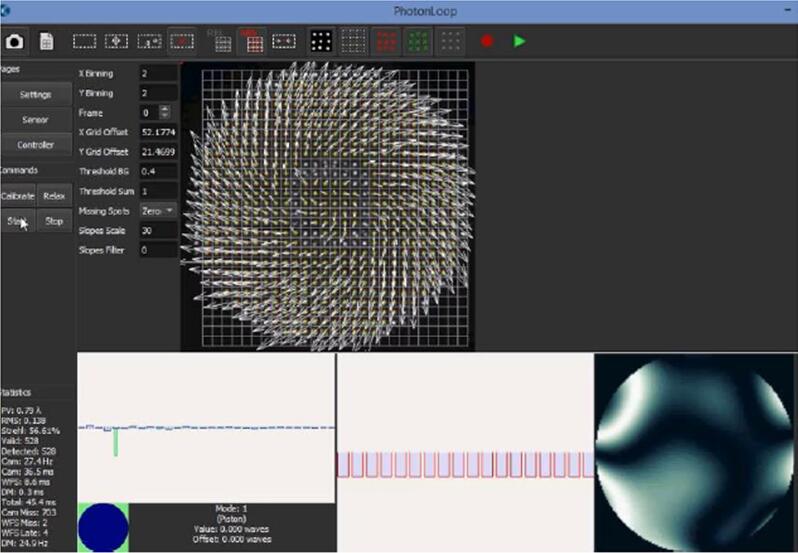Viewport: 798px width, 553px height.
Task: Open the Sensor page
Action: (36, 119)
